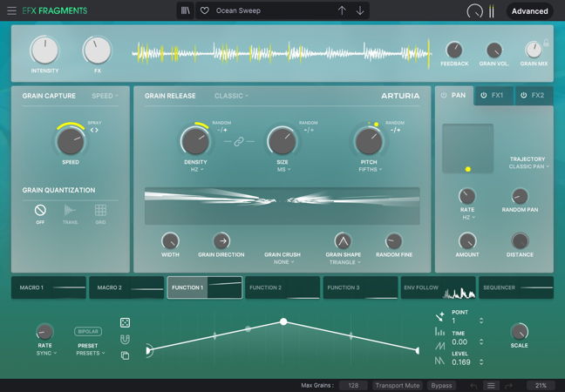Load the next preset with down arrow
The width and height of the screenshot is (565, 392).
coord(360,10)
